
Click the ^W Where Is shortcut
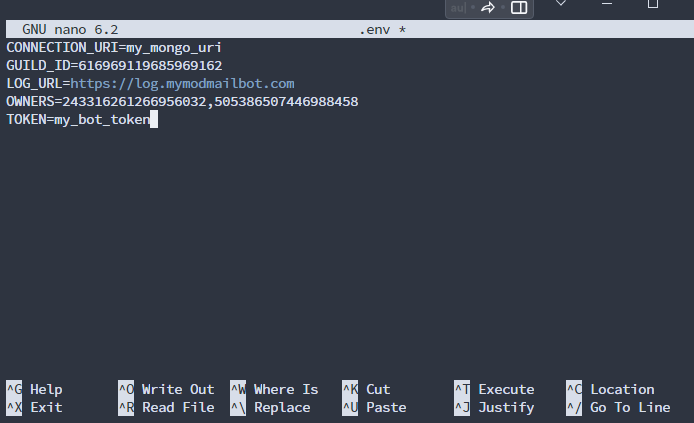(274, 389)
